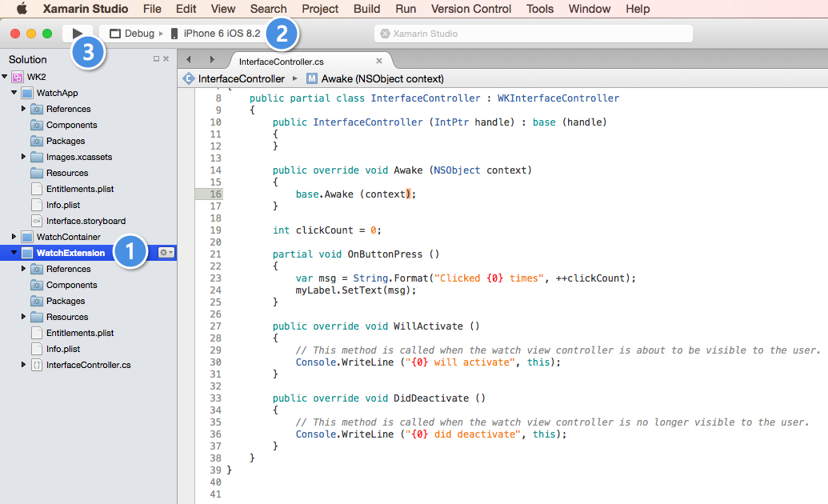Viewport: 828px width, 504px height.
Task: Collapse the WK2 solution node
Action: click(5, 77)
